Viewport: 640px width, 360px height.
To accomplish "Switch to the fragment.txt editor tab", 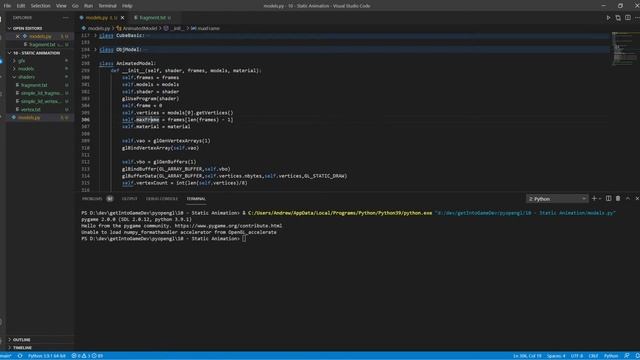I will tap(153, 18).
